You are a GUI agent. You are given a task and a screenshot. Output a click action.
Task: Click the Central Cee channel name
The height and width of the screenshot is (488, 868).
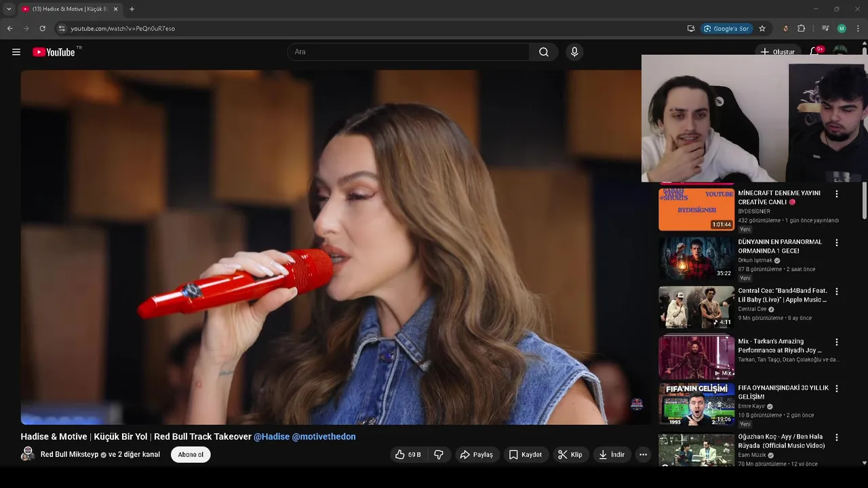tap(752, 309)
